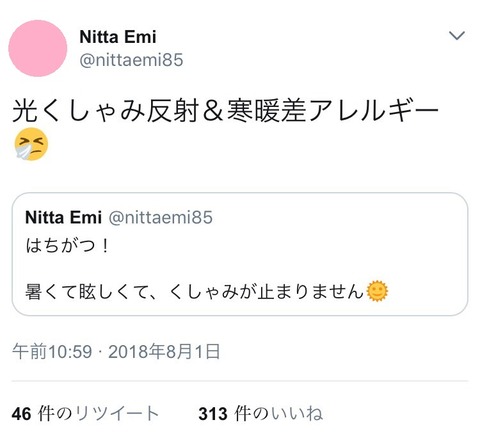
Task: View the 46 件のリツイート list
Action: 85,414
